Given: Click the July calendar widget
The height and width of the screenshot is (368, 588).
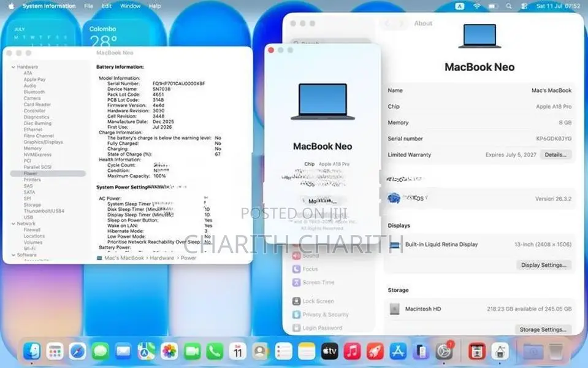Looking at the screenshot, I should [41, 34].
